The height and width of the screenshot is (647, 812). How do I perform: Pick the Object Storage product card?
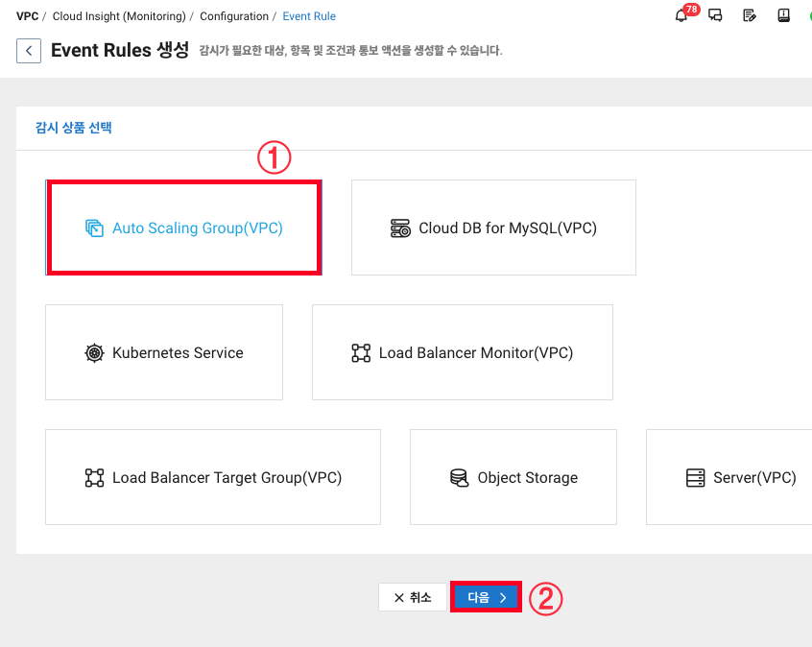point(513,477)
